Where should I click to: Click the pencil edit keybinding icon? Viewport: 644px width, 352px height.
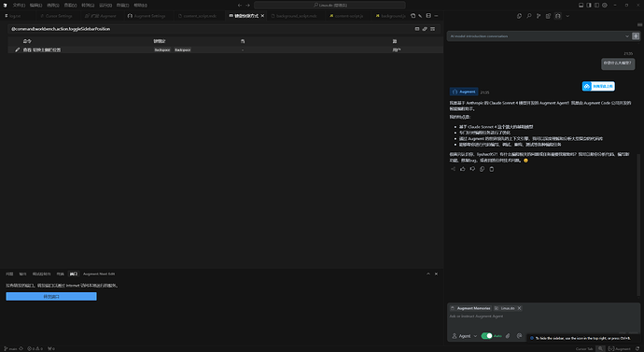click(17, 49)
